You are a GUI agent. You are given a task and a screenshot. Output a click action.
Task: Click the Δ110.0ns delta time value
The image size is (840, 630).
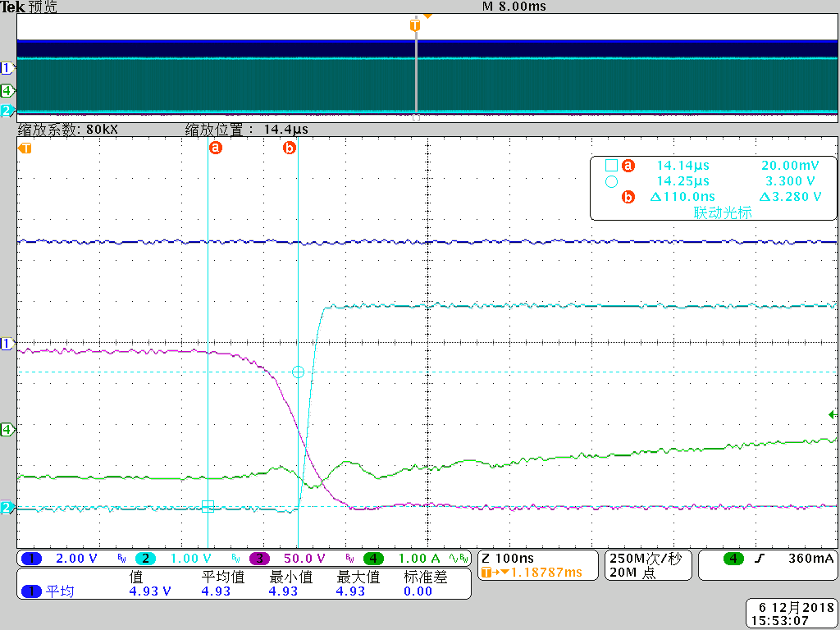682,197
